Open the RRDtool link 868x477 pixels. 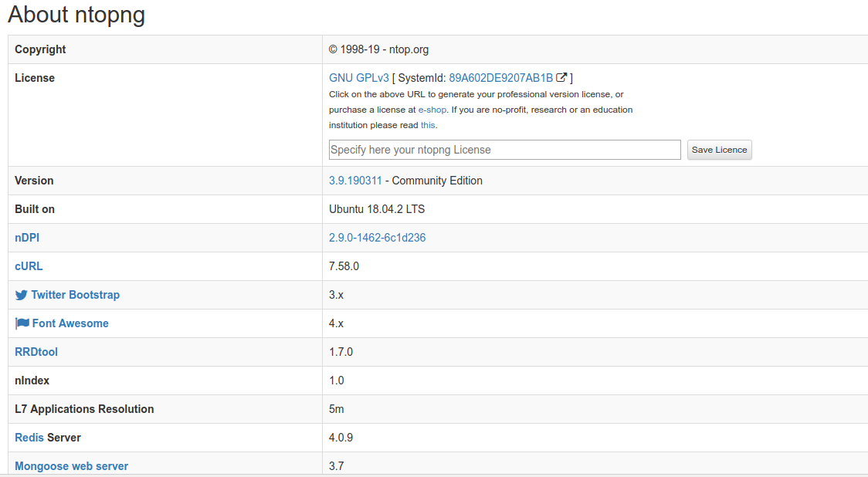coord(36,352)
